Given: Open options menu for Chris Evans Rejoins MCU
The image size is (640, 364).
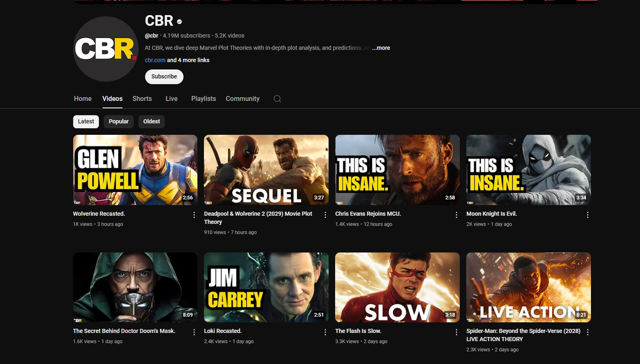Looking at the screenshot, I should 457,215.
